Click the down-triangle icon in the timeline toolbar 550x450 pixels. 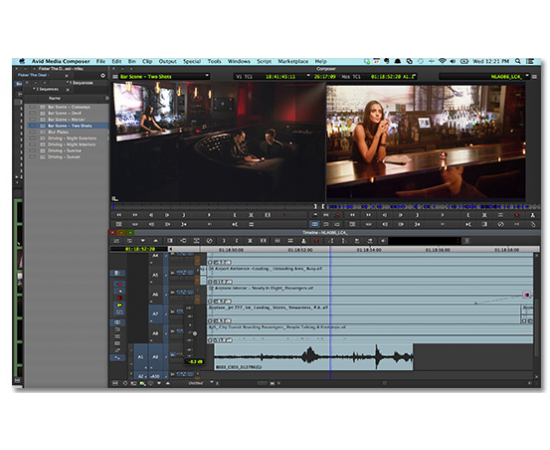[x=142, y=241]
